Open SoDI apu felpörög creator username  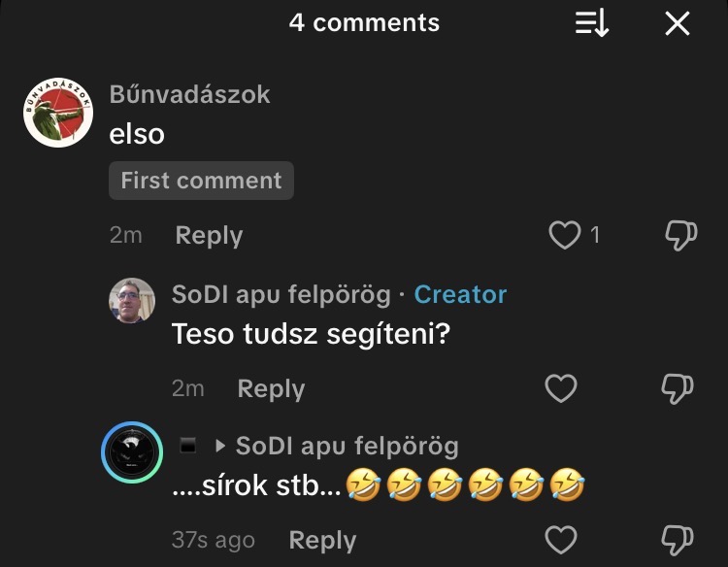(281, 294)
